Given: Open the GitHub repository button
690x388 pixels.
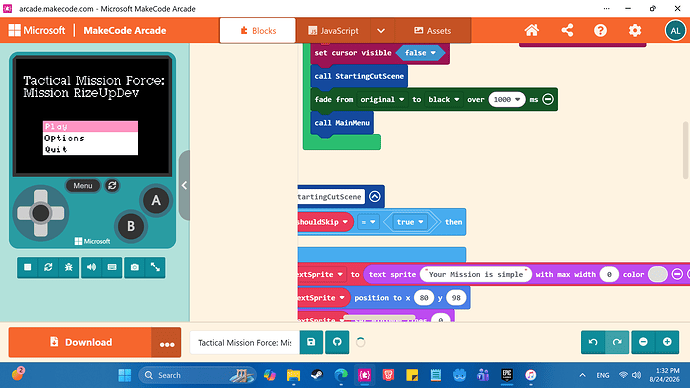Looking at the screenshot, I should (337, 342).
